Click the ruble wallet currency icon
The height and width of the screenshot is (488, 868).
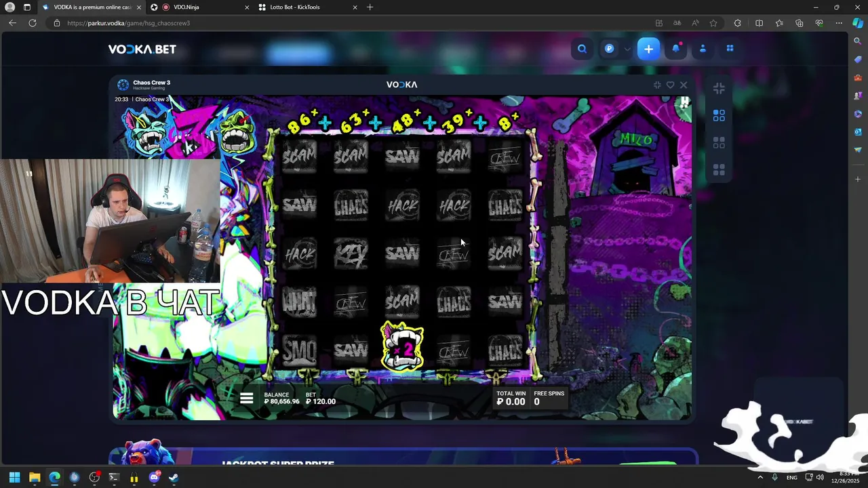[610, 49]
